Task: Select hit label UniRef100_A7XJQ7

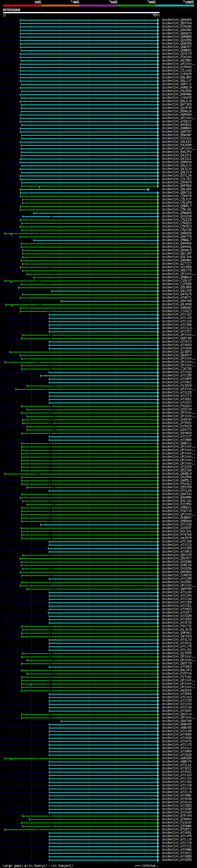Action: 177,315
